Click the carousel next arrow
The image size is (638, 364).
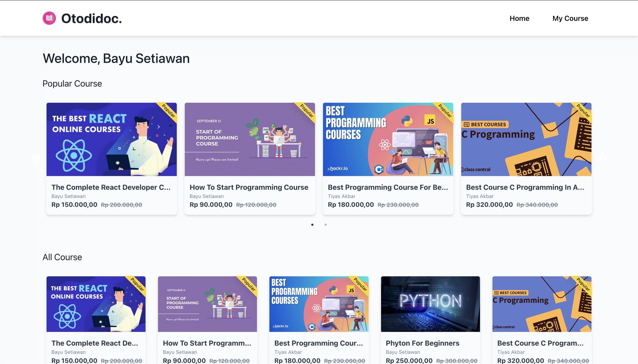click(602, 158)
